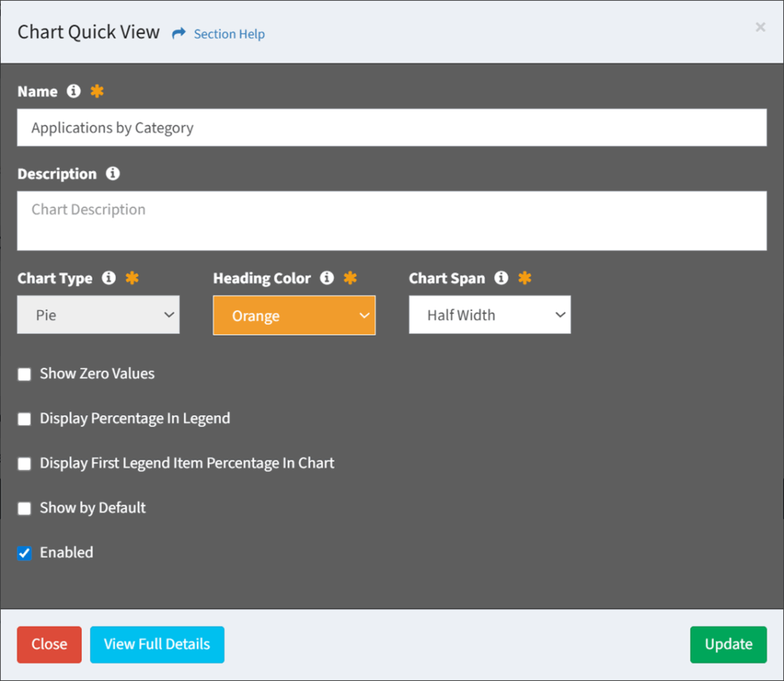Click the info icon for Chart Span
Viewport: 784px width, 681px height.
point(501,278)
